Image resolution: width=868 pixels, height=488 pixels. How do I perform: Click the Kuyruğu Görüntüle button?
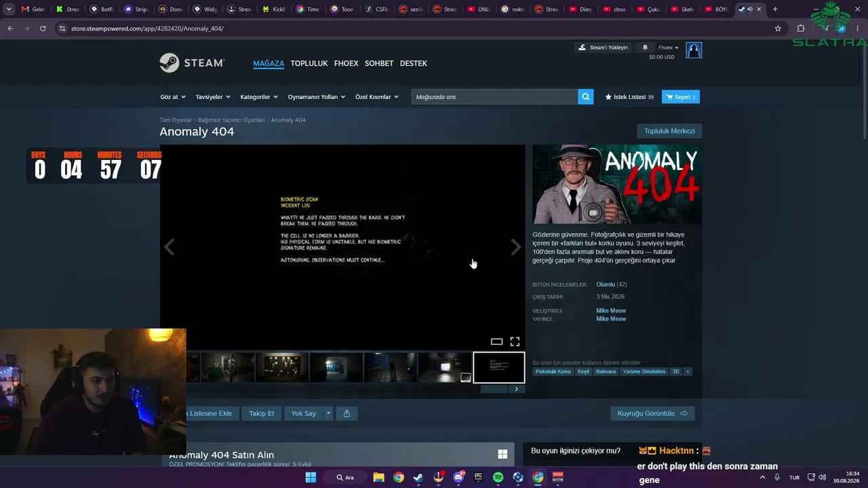652,413
